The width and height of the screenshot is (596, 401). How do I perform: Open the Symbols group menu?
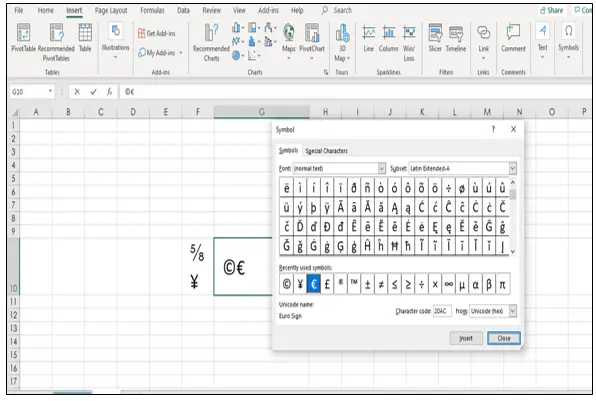point(568,41)
